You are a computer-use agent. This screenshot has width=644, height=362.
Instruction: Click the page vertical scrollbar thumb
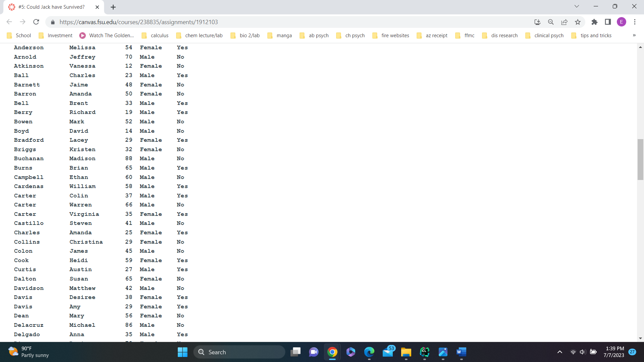[x=640, y=160]
